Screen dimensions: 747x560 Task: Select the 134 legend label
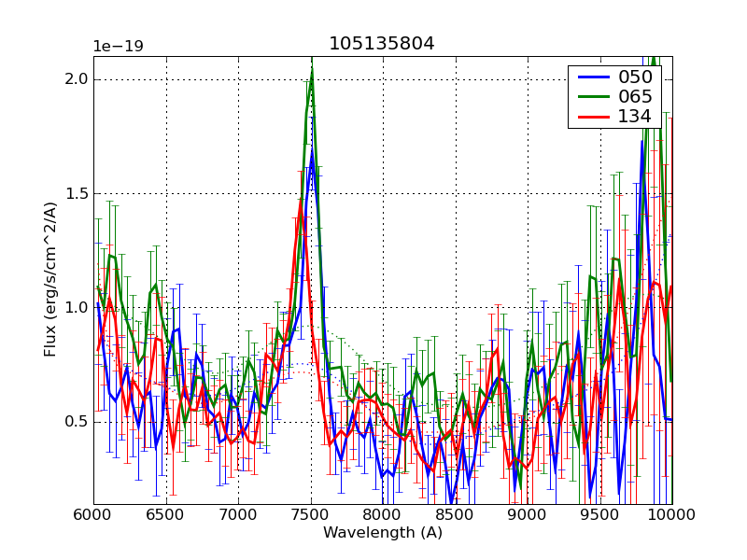tap(634, 116)
